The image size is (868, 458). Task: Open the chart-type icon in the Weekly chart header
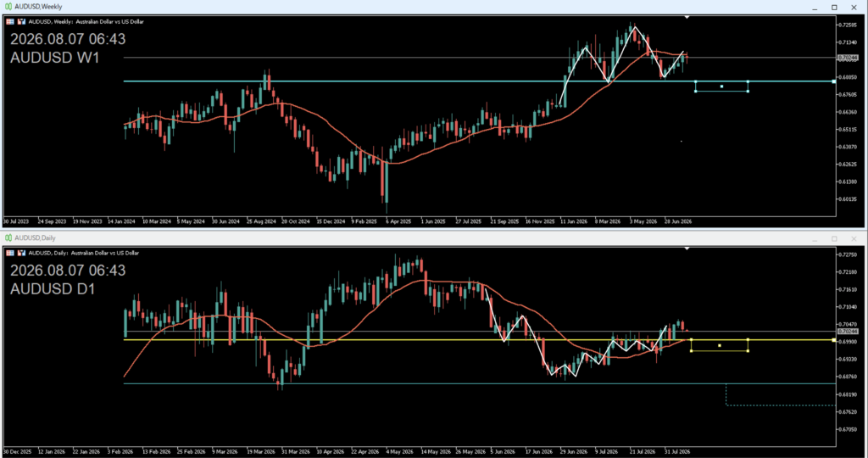[x=21, y=21]
